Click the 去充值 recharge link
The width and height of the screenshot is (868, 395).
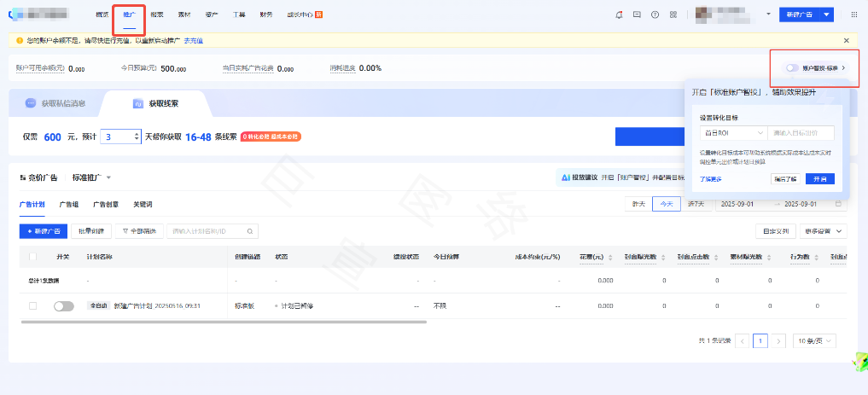[x=193, y=40]
